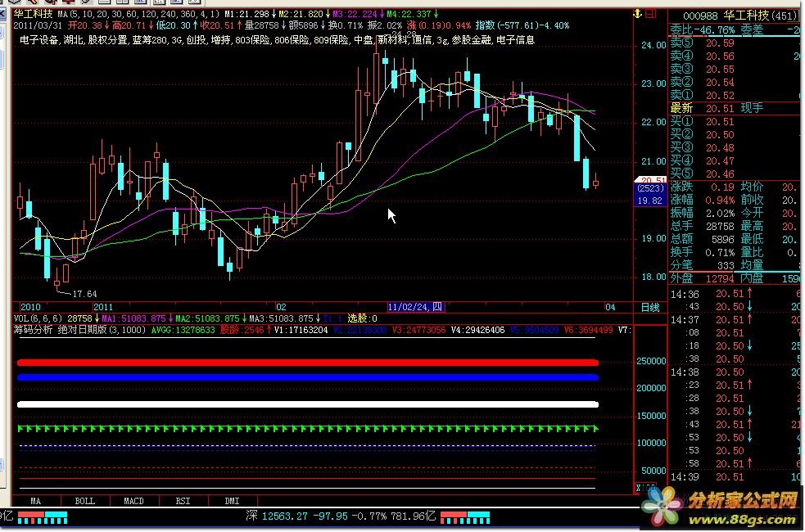805x532 pixels.
Task: Click the thick blue line in chip panel
Action: point(308,377)
